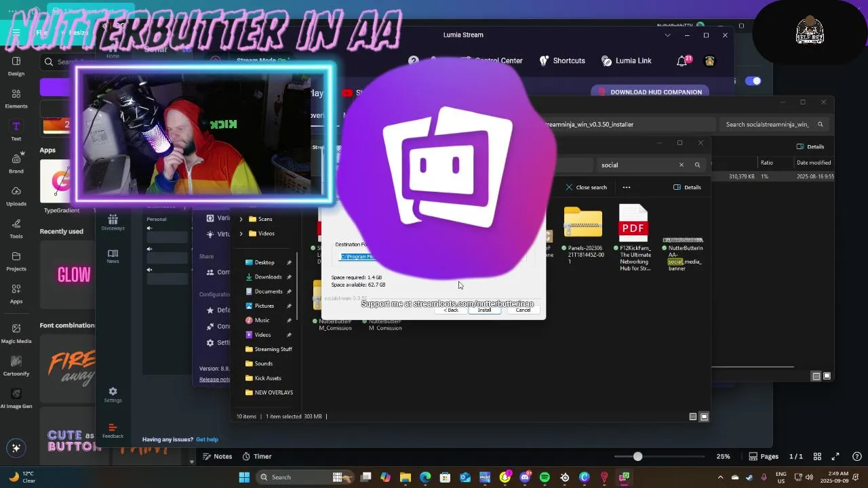Open Apps in Canva sidebar
Viewport: 868px width, 488px height.
16,293
